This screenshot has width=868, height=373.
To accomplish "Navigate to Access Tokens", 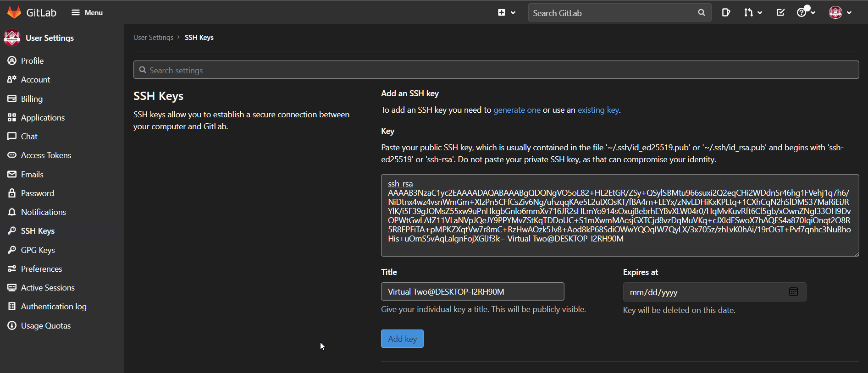I will pos(46,155).
